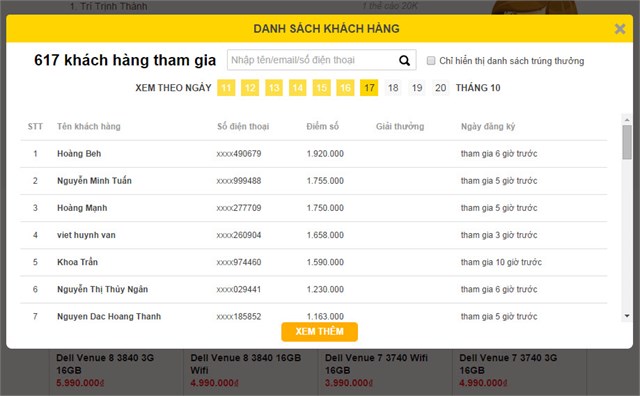The image size is (640, 396).
Task: Click scrollbar up arrow of list
Action: tap(627, 120)
